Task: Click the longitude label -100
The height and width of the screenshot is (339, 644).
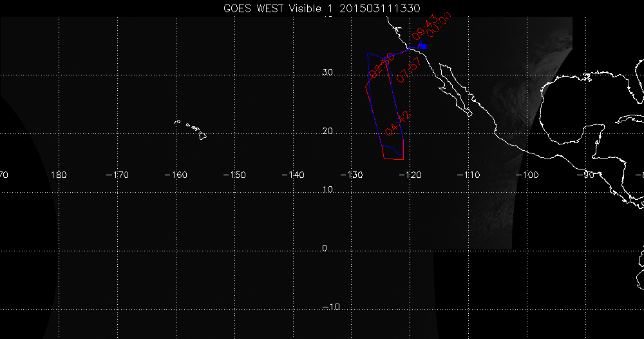Action: (527, 175)
